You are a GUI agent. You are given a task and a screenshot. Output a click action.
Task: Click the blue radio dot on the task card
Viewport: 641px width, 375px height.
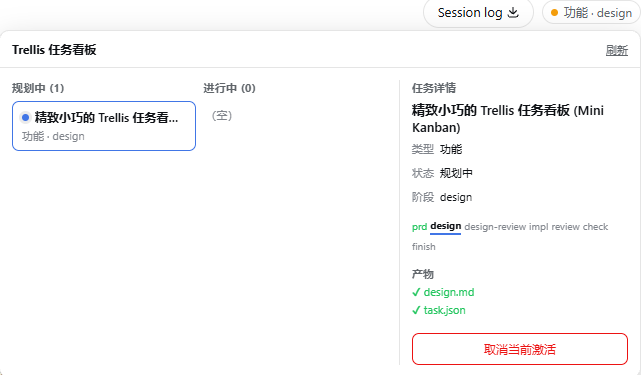point(25,118)
